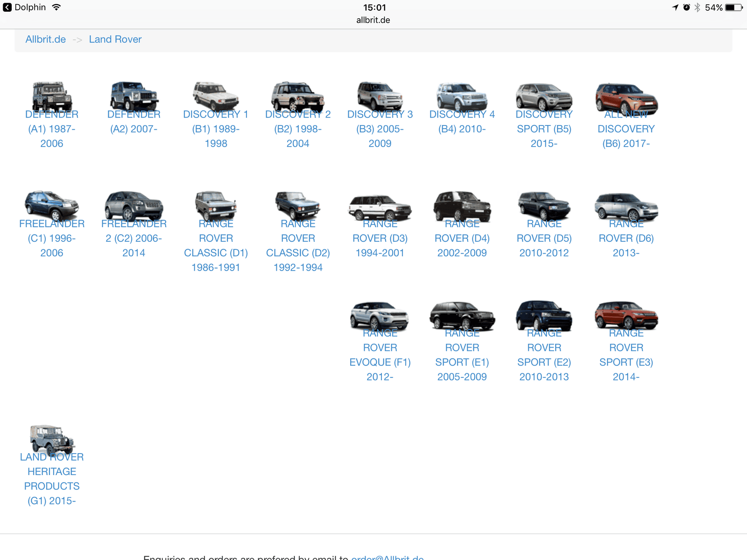Tap the allbrit.de address in the top bar

click(x=373, y=20)
